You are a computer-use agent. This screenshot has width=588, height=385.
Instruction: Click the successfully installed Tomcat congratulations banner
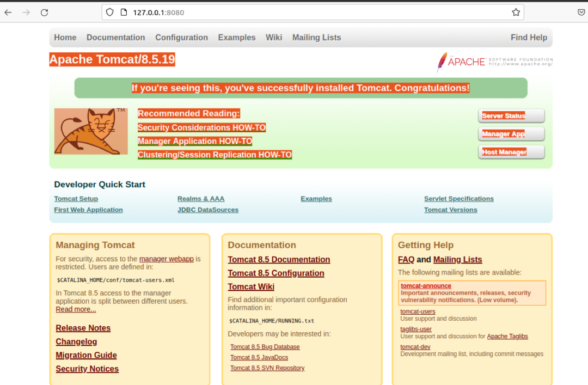301,88
